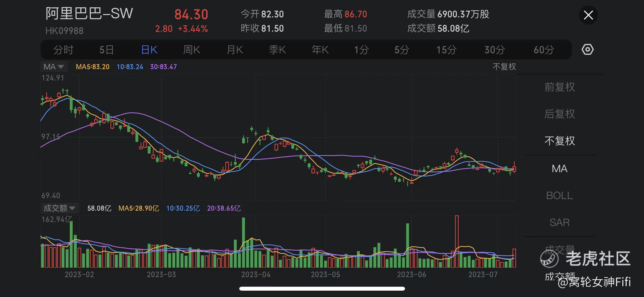
Task: Click the current price 84.30
Action: [191, 14]
